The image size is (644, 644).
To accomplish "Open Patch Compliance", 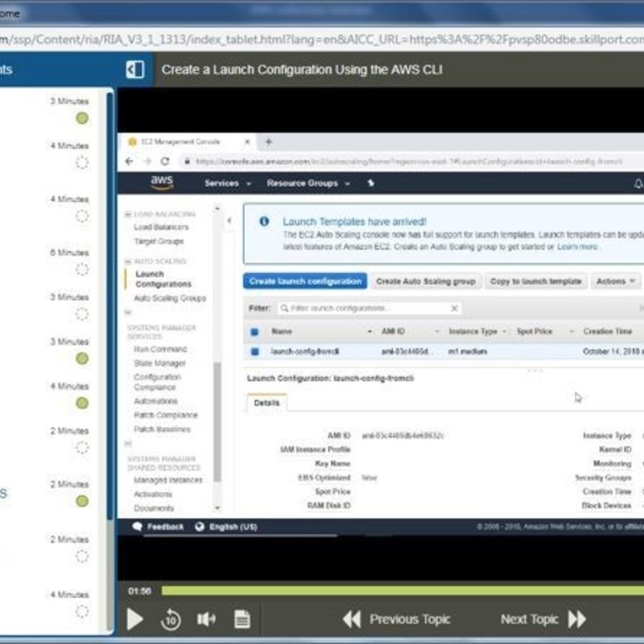I will click(166, 415).
